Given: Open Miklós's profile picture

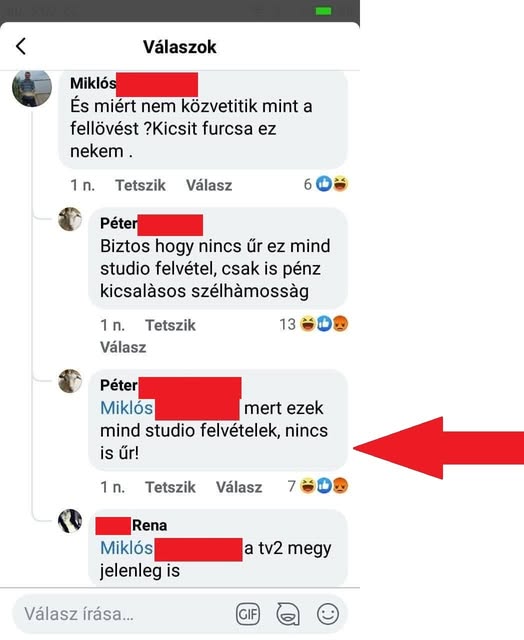Looking at the screenshot, I should pyautogui.click(x=32, y=88).
